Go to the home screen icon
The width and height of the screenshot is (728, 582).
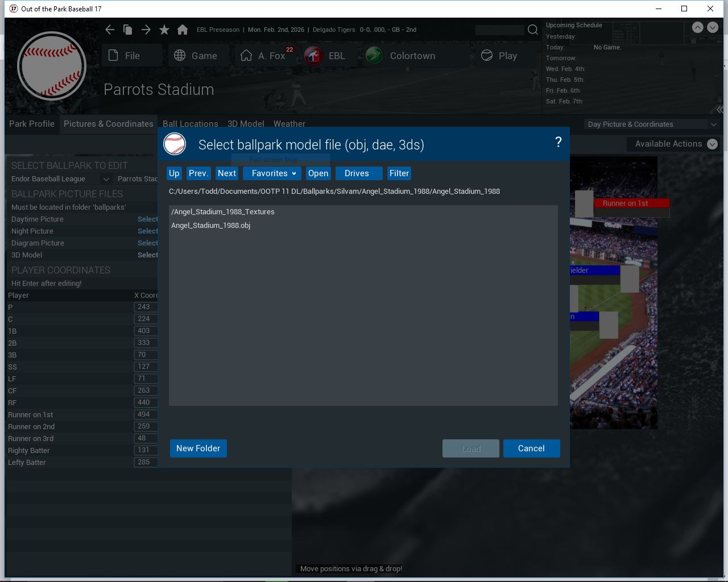183,30
